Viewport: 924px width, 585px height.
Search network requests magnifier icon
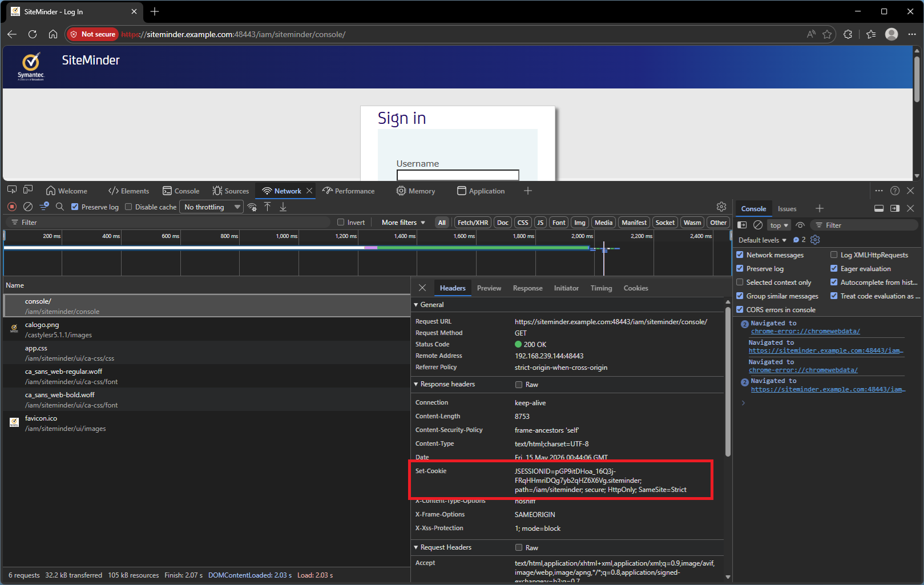tap(60, 207)
